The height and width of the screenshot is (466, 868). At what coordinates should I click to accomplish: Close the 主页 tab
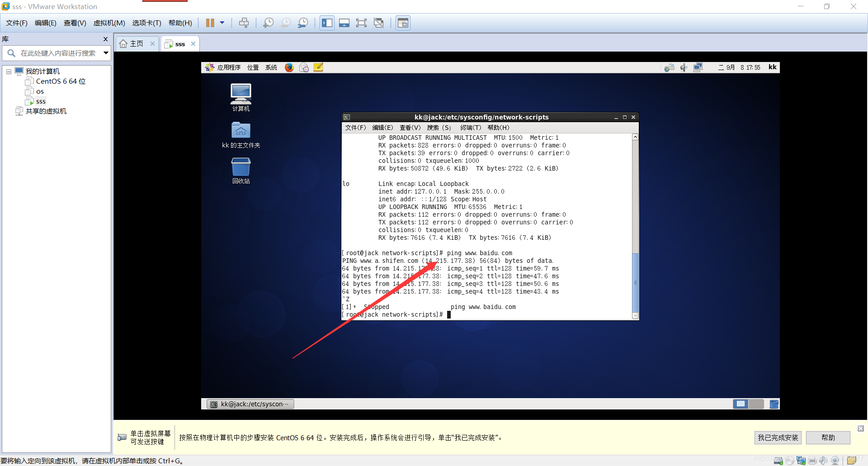tap(152, 44)
